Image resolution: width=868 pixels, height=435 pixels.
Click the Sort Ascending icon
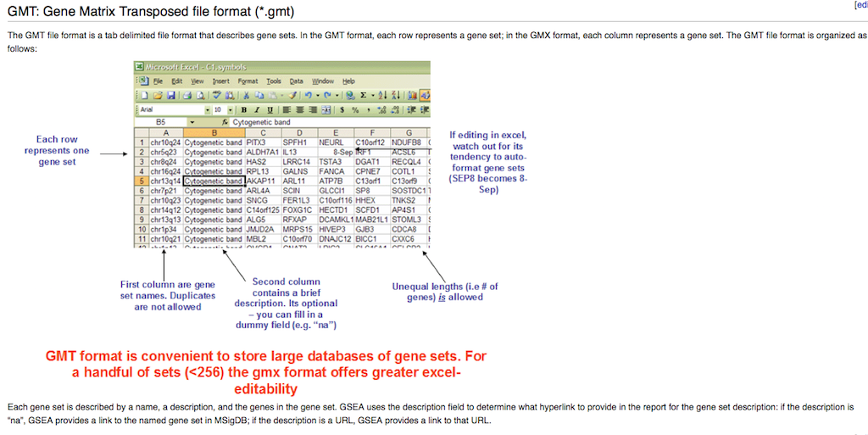point(382,96)
